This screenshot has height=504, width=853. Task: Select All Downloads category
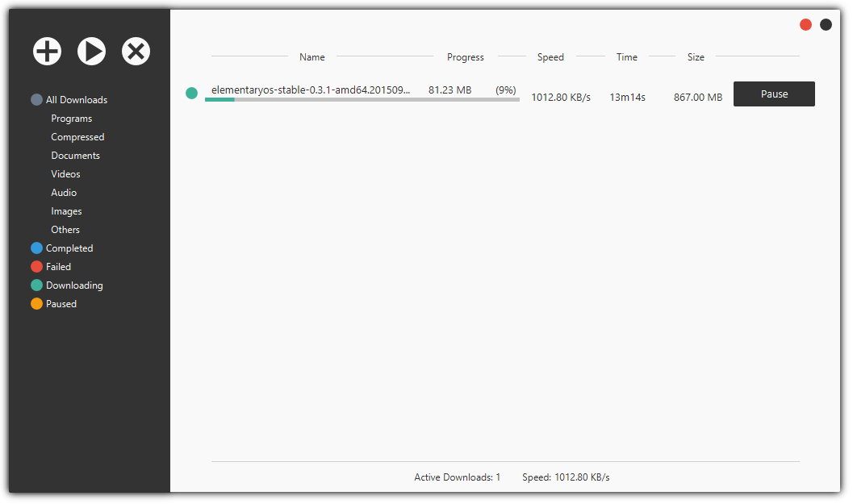pyautogui.click(x=76, y=100)
